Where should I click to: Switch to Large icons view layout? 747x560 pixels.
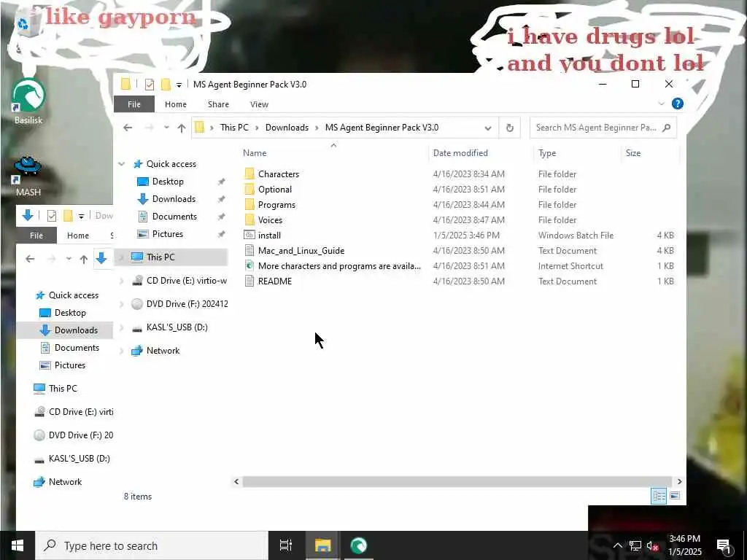(x=675, y=496)
